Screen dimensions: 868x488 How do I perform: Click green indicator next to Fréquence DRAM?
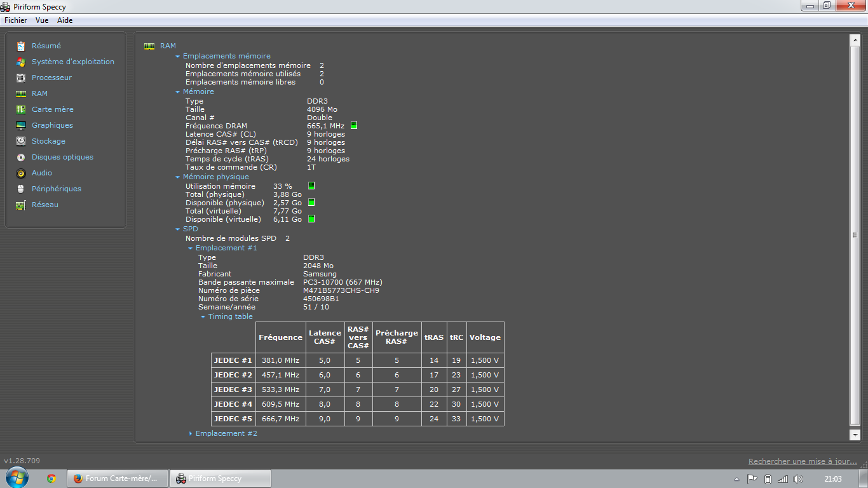click(x=354, y=126)
